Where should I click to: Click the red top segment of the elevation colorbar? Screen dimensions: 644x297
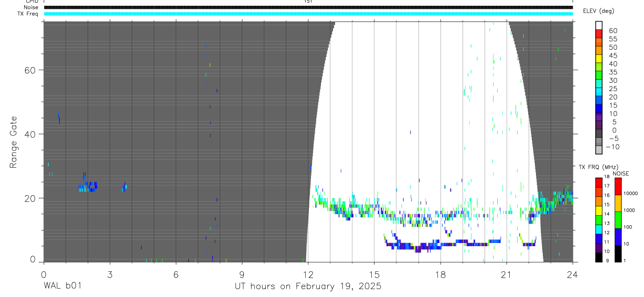(x=599, y=34)
